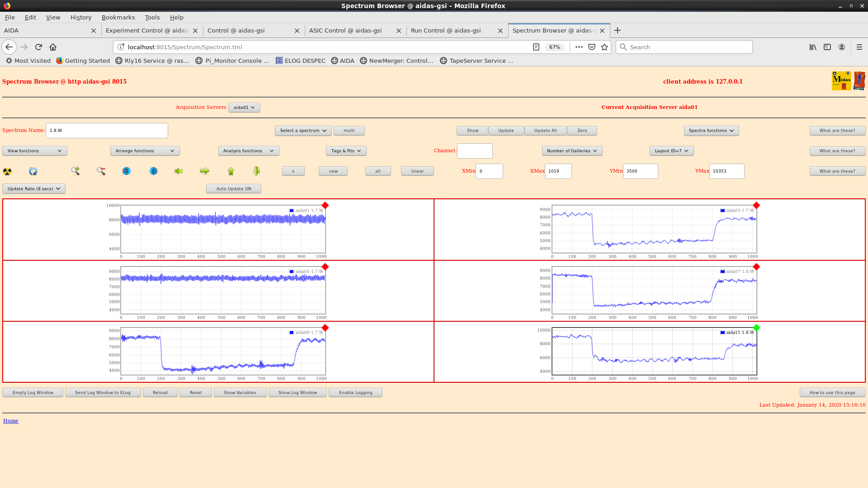Open Select a spectrum dropdown
Viewport: 868px width, 488px height.
coord(303,131)
